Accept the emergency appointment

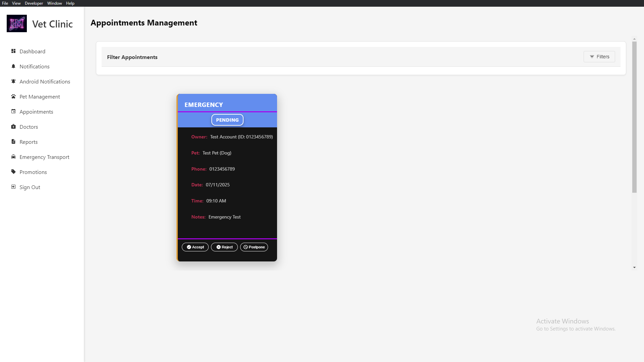click(195, 247)
